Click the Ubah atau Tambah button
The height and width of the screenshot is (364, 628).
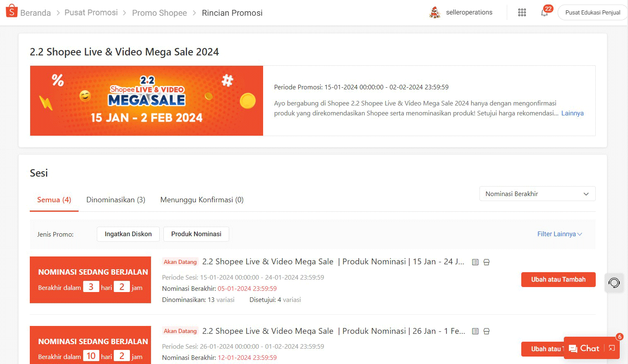(x=558, y=279)
